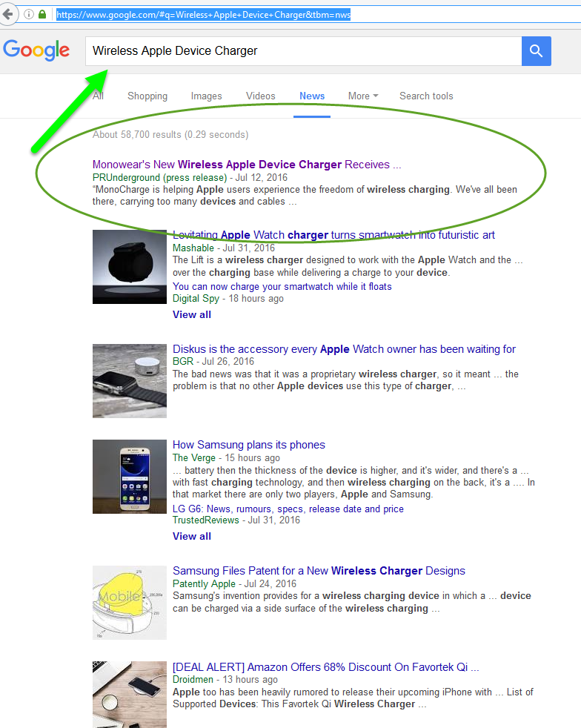
Task: Click 'The Verge' source label
Action: coord(194,458)
